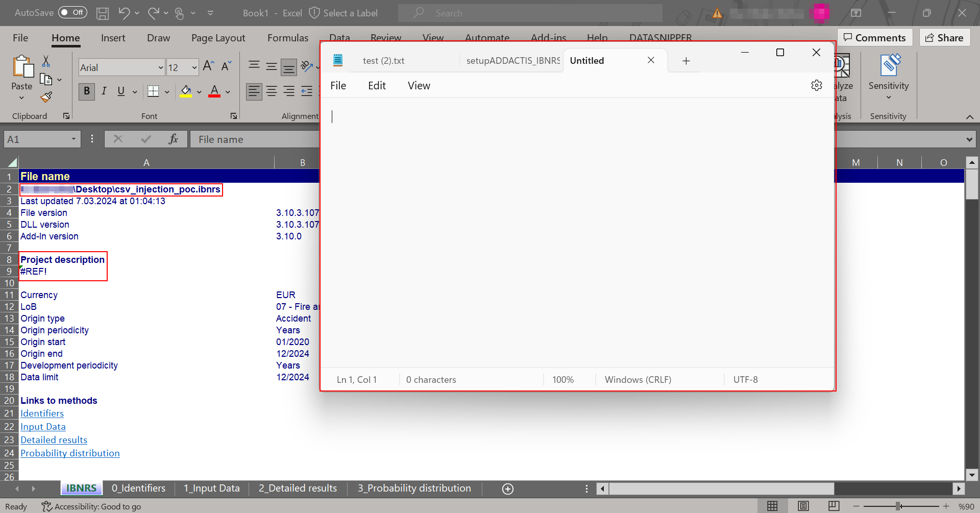The width and height of the screenshot is (980, 513).
Task: Adjust the zoom slider in status bar
Action: tap(898, 506)
